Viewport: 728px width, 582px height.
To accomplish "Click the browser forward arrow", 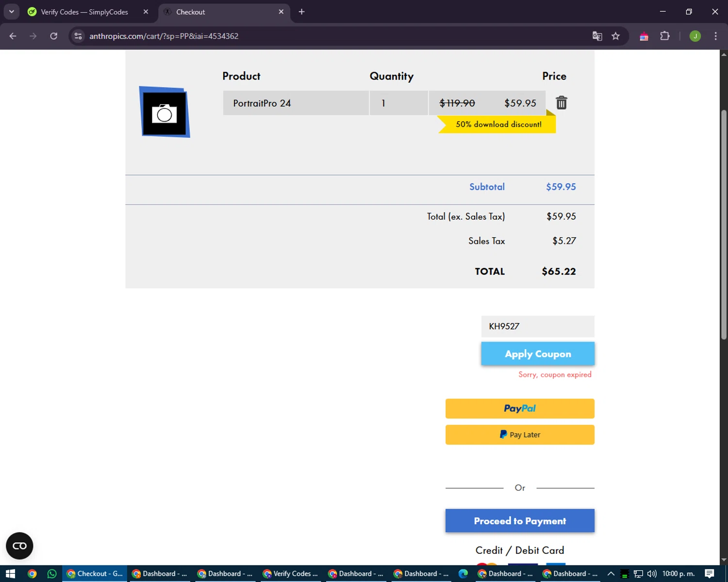I will [33, 36].
